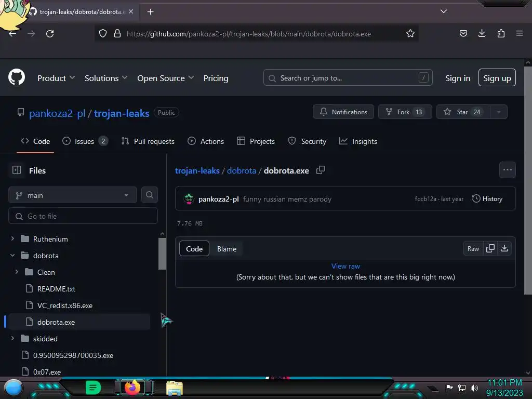Screen dimensions: 532x399
Task: Click the GitHub logo home icon
Action: pyautogui.click(x=17, y=77)
